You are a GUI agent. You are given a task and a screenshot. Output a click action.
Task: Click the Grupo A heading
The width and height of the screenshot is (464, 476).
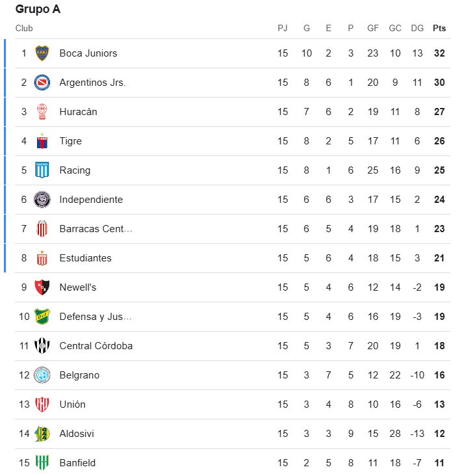point(38,9)
